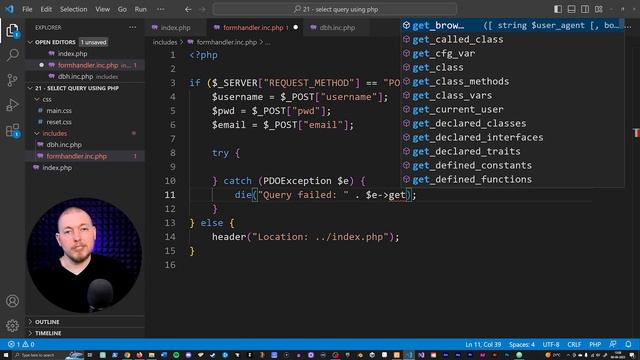Expand the Outline section
This screenshot has height=360, width=640.
[85, 322]
